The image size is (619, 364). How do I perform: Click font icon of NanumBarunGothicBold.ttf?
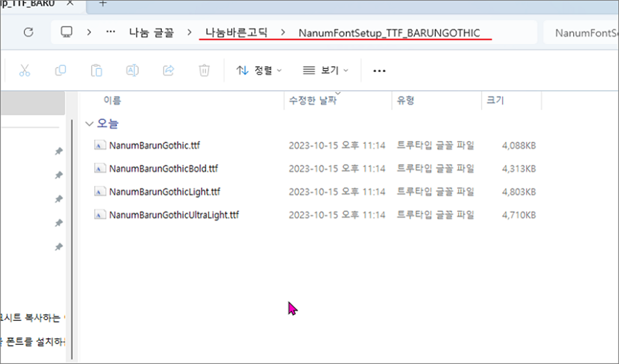coord(100,168)
